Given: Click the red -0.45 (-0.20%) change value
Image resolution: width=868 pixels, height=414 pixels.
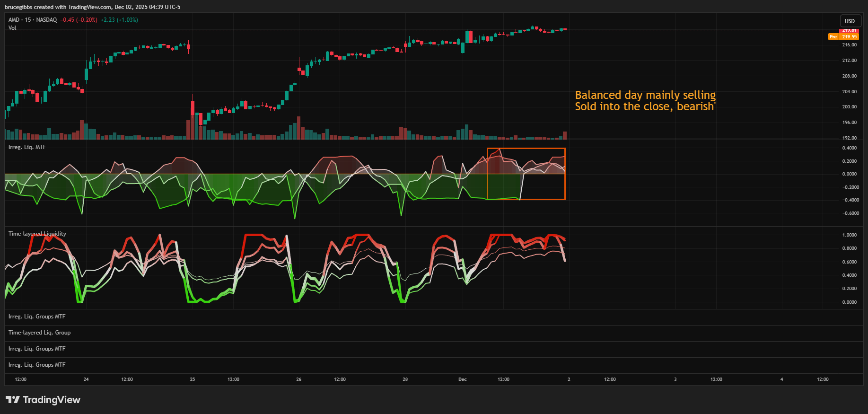Looking at the screenshot, I should click(x=79, y=20).
